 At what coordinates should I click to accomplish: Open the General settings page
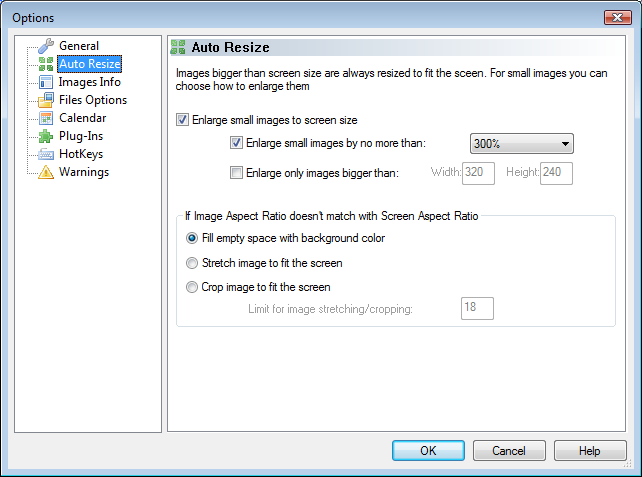[x=79, y=46]
